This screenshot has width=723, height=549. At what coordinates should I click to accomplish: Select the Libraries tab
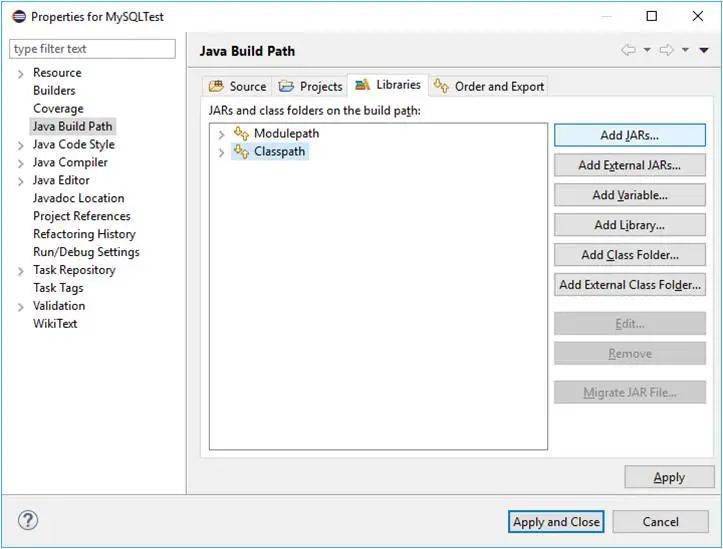tap(388, 85)
